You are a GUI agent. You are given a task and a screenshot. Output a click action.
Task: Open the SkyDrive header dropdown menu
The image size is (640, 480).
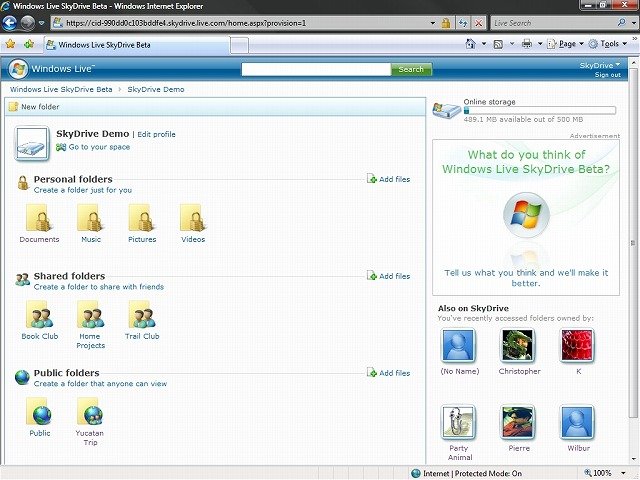pos(600,65)
